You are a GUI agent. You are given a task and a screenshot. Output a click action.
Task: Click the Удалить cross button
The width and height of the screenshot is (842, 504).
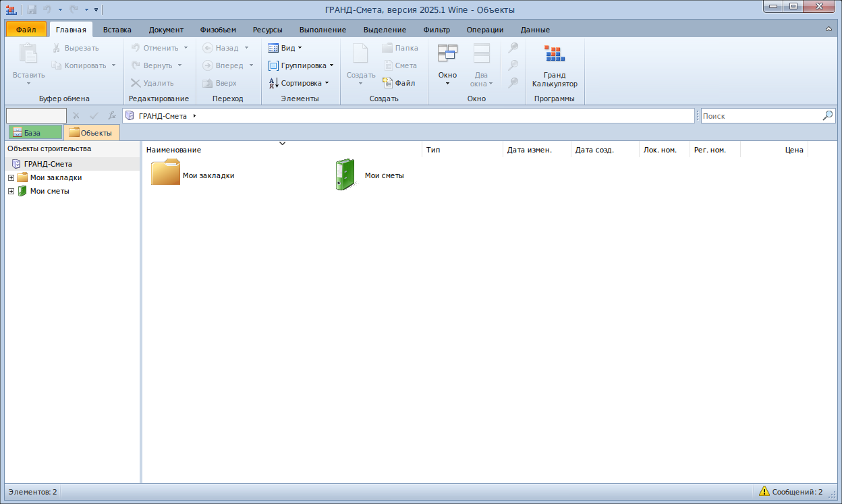coord(152,83)
